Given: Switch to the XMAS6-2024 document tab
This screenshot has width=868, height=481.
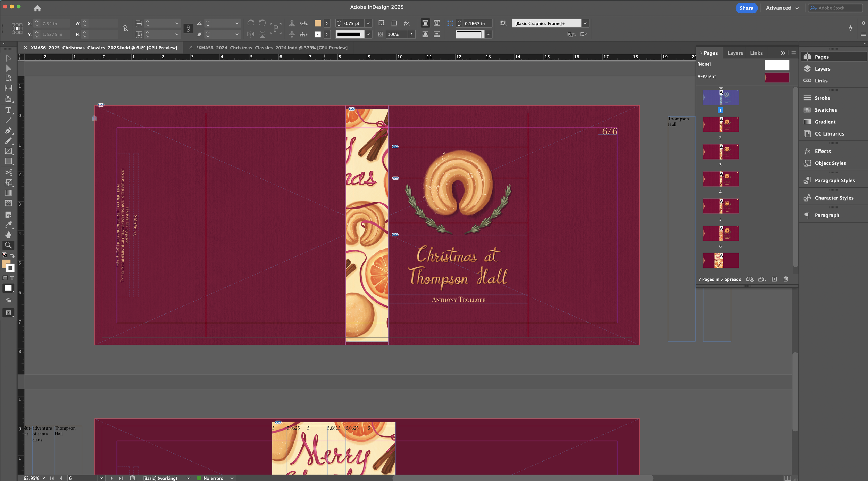Looking at the screenshot, I should click(x=272, y=48).
